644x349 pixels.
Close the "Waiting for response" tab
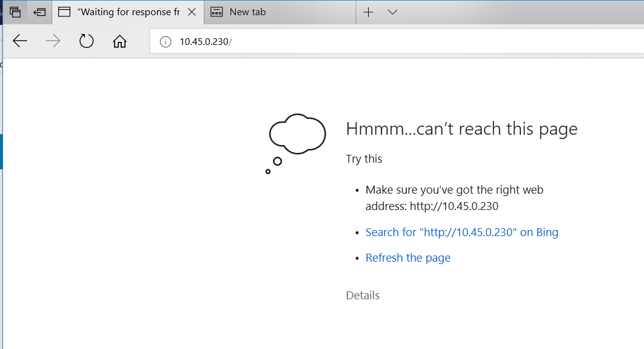click(x=192, y=12)
